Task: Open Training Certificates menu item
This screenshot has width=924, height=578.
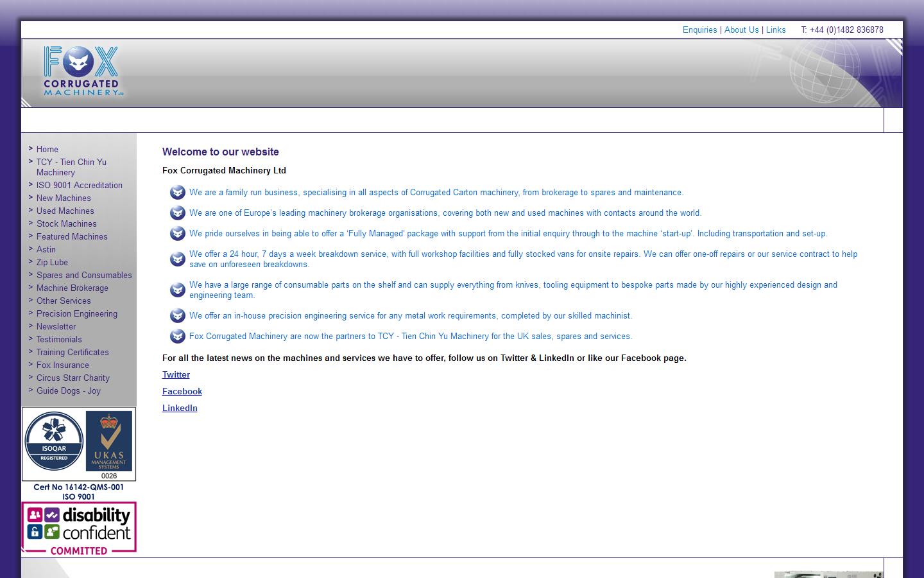Action: click(x=73, y=353)
